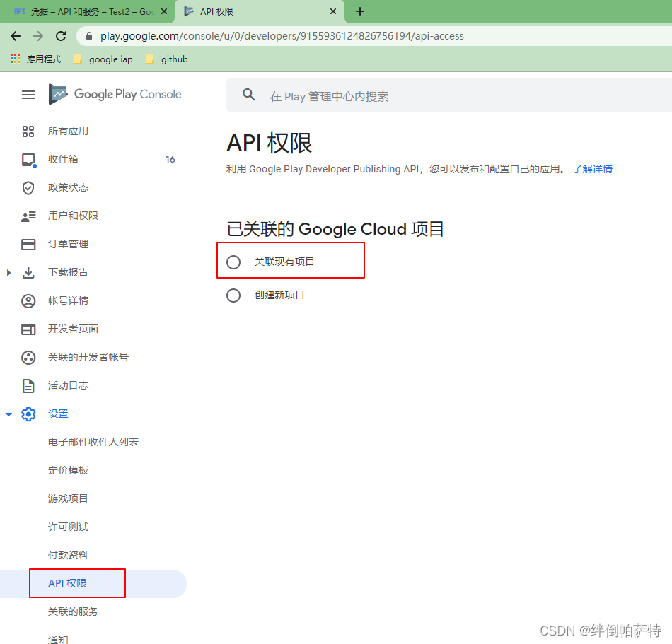
Task: Open 活动日志 in sidebar
Action: (x=68, y=385)
